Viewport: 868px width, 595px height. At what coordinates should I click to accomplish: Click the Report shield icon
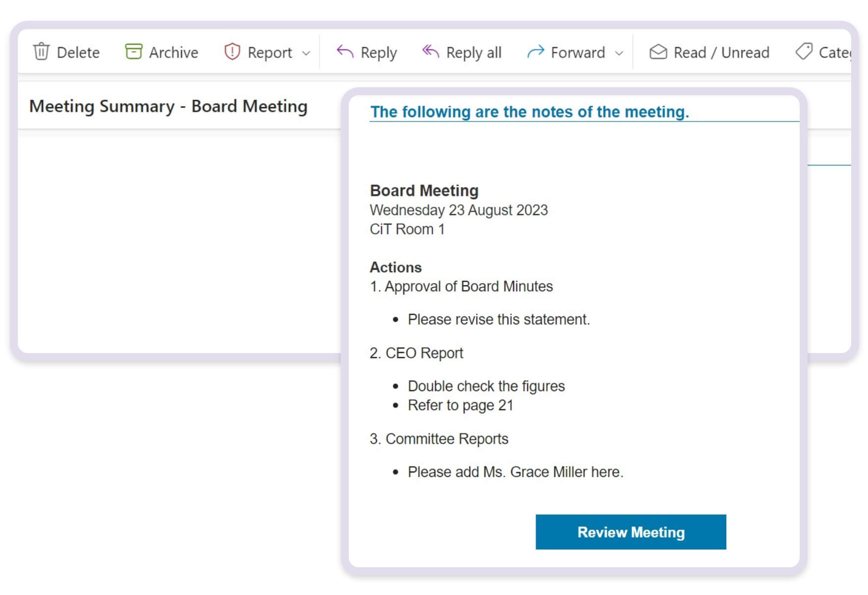232,52
